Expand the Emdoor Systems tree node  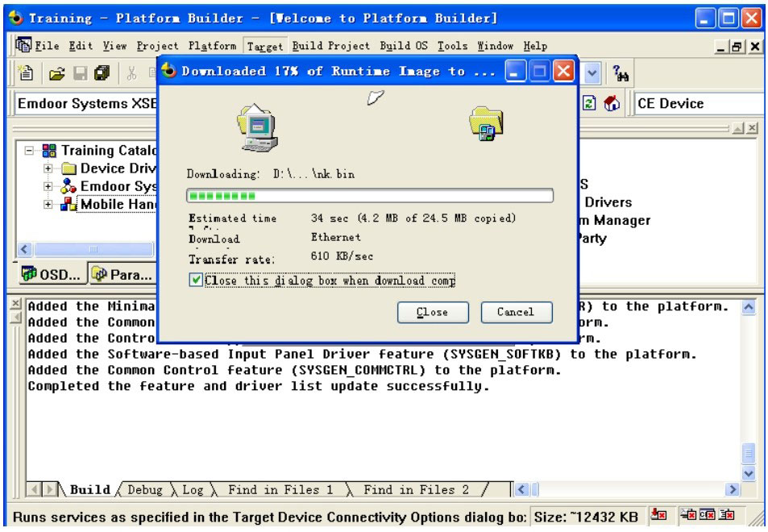point(48,186)
